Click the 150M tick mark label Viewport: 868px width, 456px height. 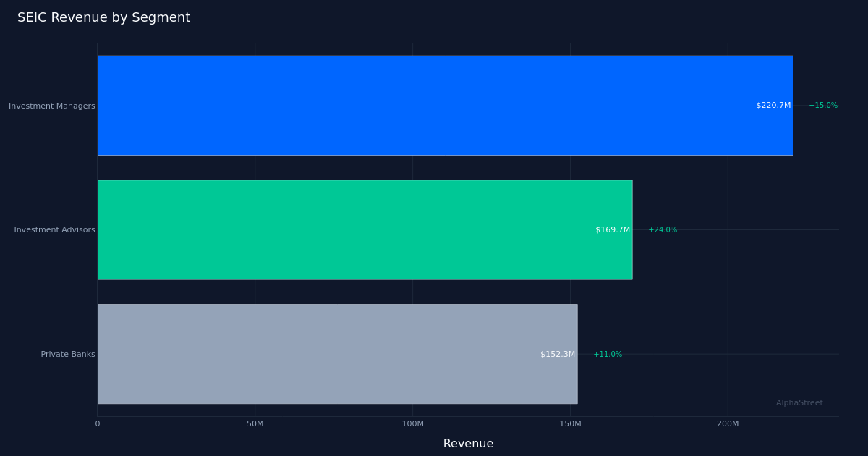pyautogui.click(x=571, y=424)
